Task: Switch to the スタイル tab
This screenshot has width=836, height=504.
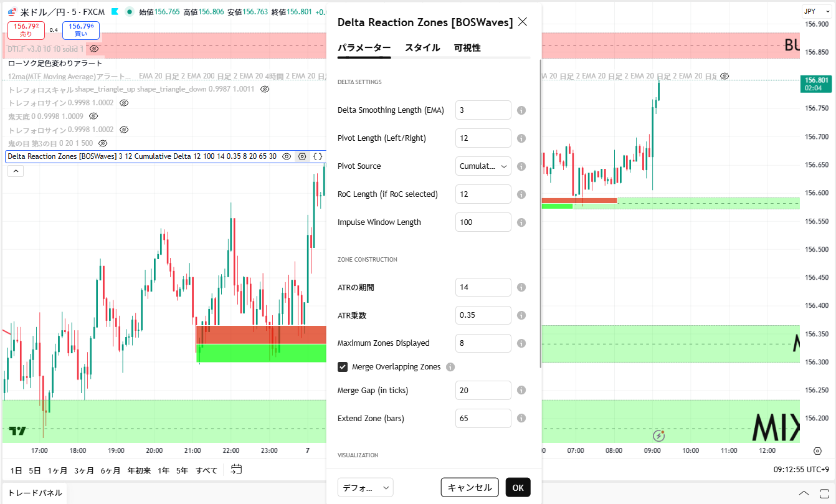Action: pyautogui.click(x=422, y=48)
